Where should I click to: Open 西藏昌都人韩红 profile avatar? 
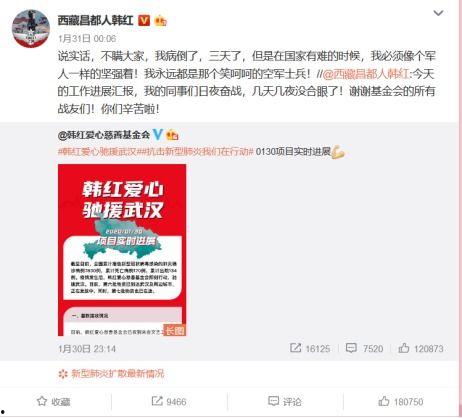31,29
